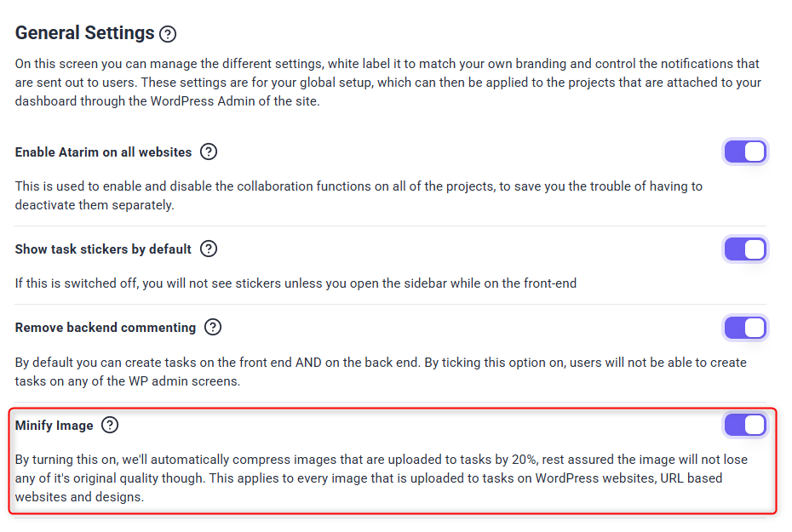Image resolution: width=792 pixels, height=532 pixels.
Task: Disable Atarim on all websites toggle
Action: 745,152
